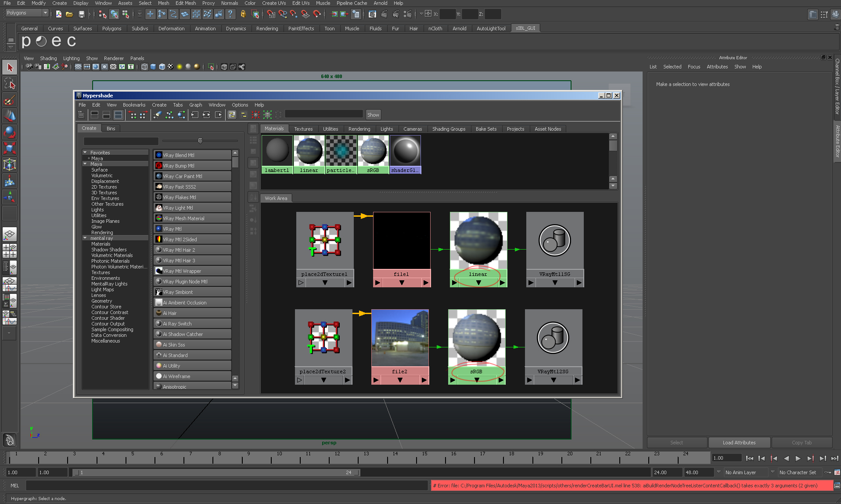Create an Ai Standard shader node
Screen dimensions: 841x504
pyautogui.click(x=192, y=355)
